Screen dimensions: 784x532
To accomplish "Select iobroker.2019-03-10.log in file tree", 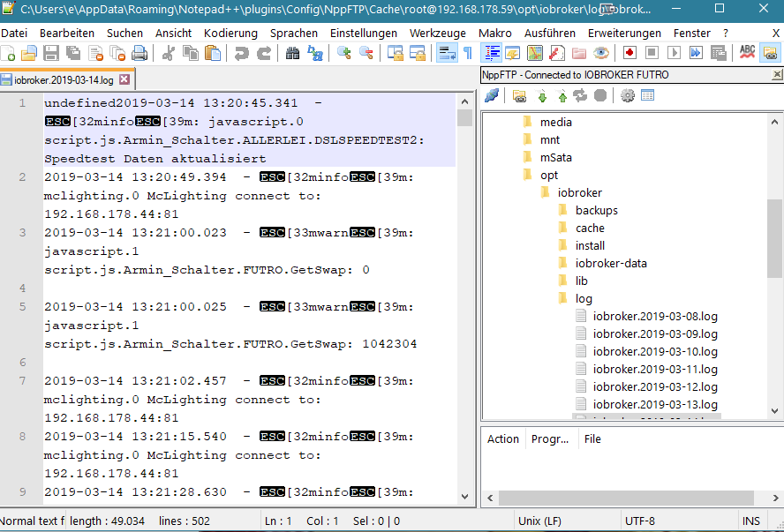I will pyautogui.click(x=654, y=351).
